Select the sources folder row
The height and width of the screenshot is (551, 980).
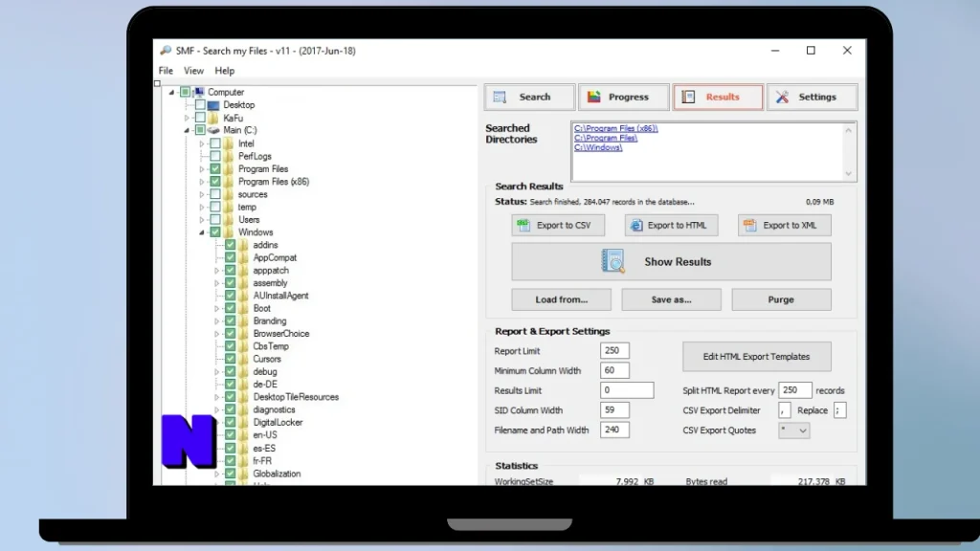(x=253, y=194)
